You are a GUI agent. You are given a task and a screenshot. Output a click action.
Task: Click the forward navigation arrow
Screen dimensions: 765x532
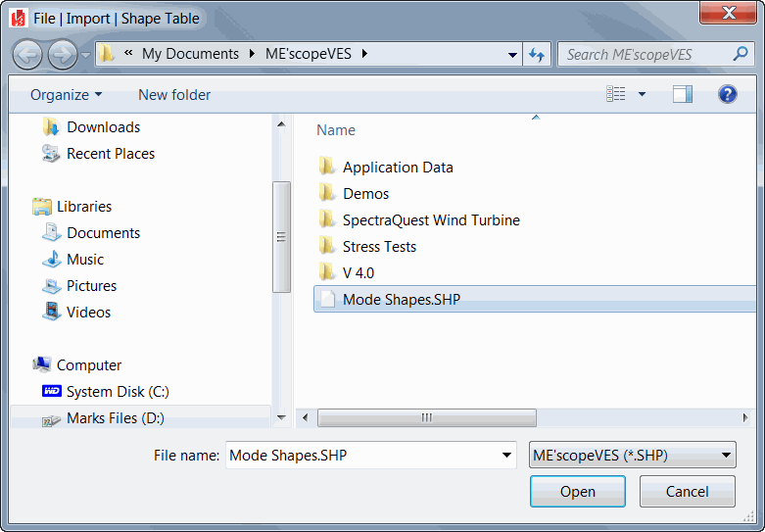tap(63, 55)
